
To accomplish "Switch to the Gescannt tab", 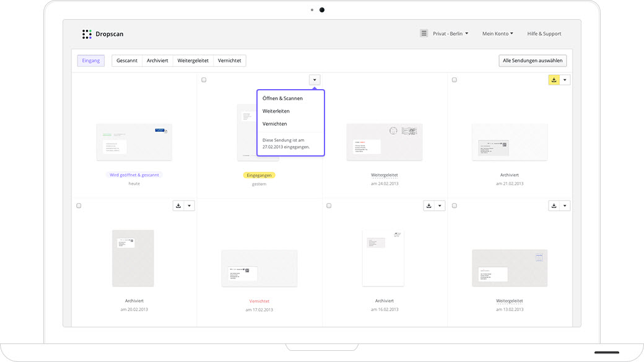I will click(x=126, y=60).
